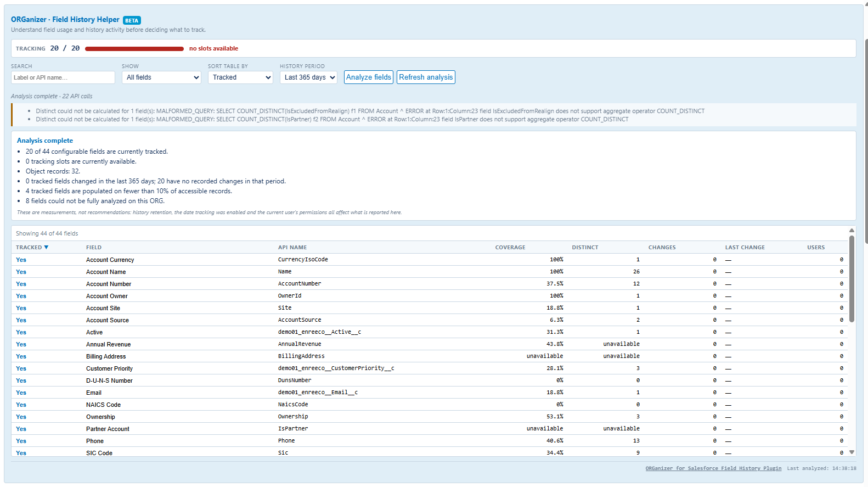Click the table vertical scrollbar thumb

(852, 279)
